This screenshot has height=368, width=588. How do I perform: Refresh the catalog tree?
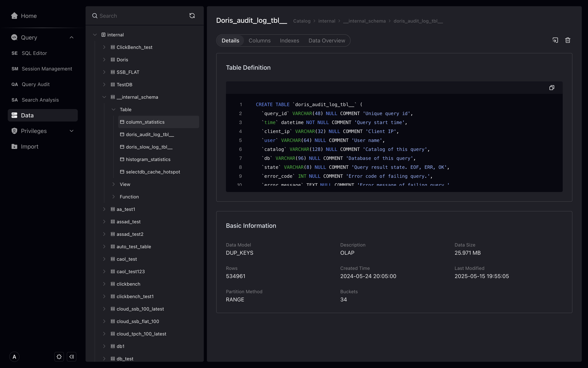coord(192,16)
